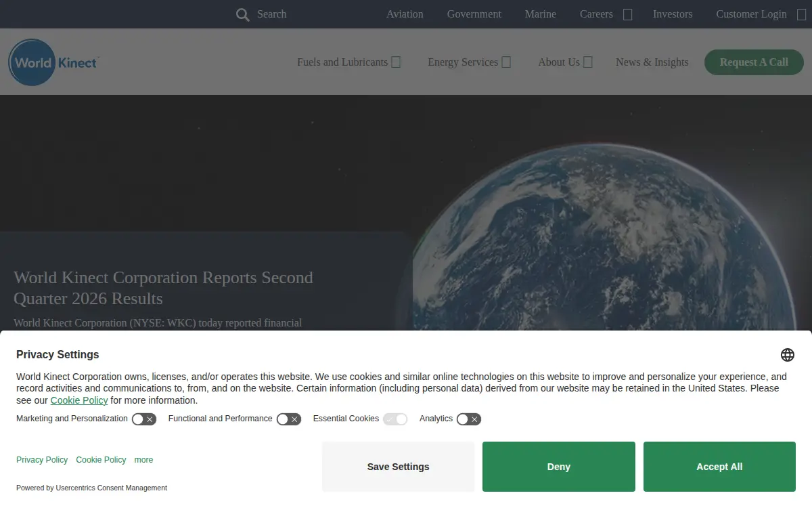Open the Cookie Policy footer link
This screenshot has height=508, width=812.
click(x=101, y=460)
